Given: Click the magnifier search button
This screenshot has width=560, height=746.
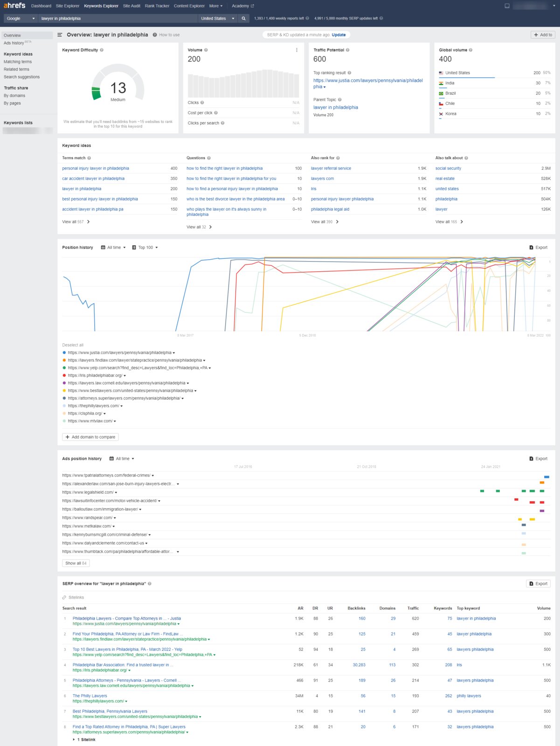Looking at the screenshot, I should [x=243, y=19].
